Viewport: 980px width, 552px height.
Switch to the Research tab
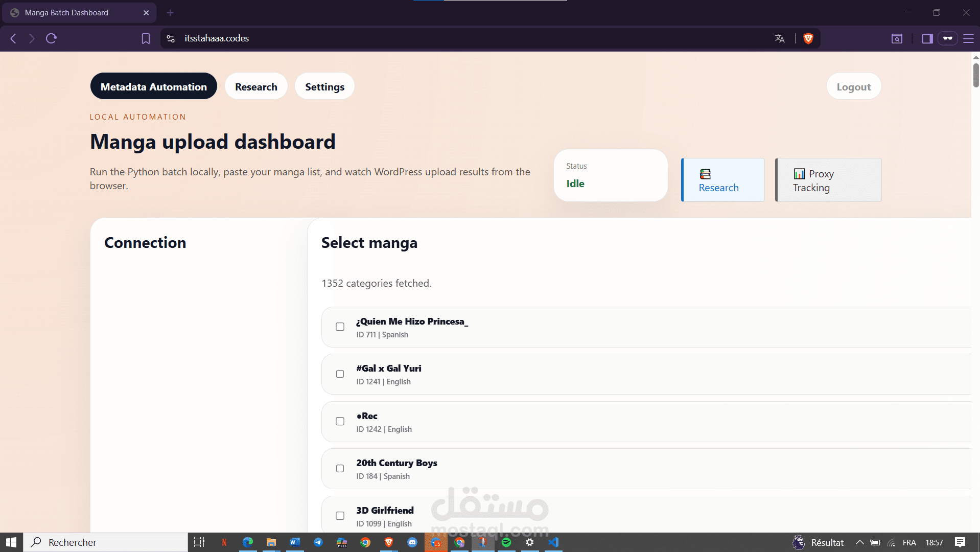point(256,86)
